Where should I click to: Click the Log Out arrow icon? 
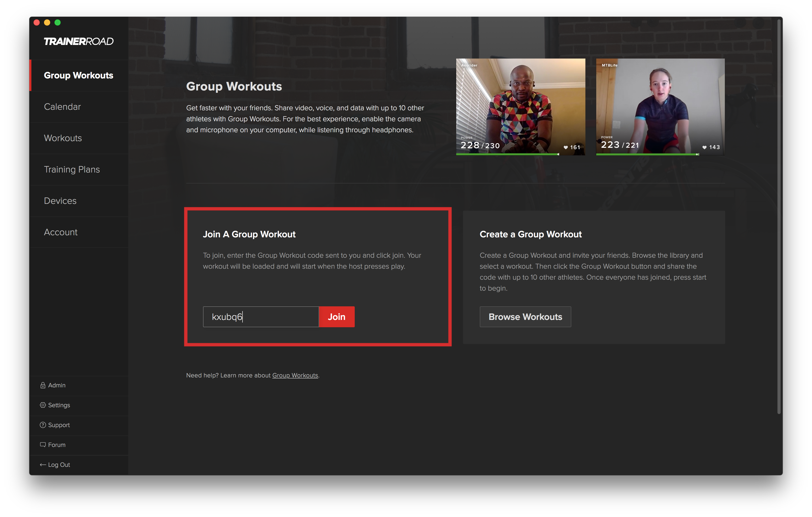43,465
